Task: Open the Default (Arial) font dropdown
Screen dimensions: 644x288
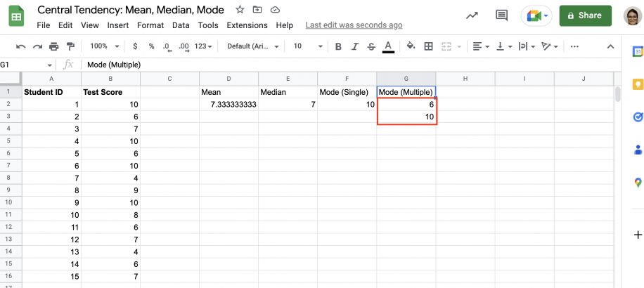Action: (x=253, y=46)
